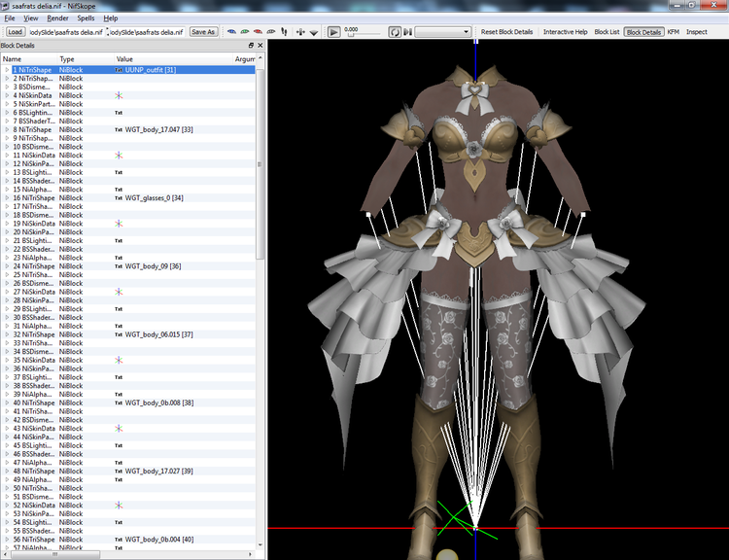729x560 pixels.
Task: Click the matrix icon of 43 NiSkinData
Action: 119,429
